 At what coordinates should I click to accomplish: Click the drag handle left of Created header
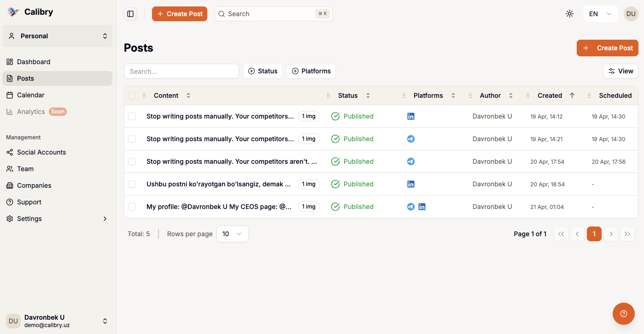tap(528, 95)
